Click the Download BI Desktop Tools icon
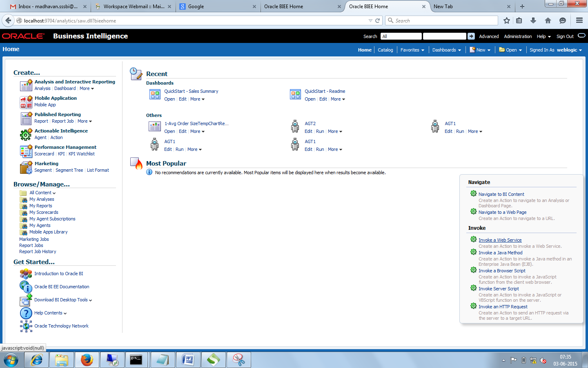The width and height of the screenshot is (588, 368). click(x=26, y=300)
